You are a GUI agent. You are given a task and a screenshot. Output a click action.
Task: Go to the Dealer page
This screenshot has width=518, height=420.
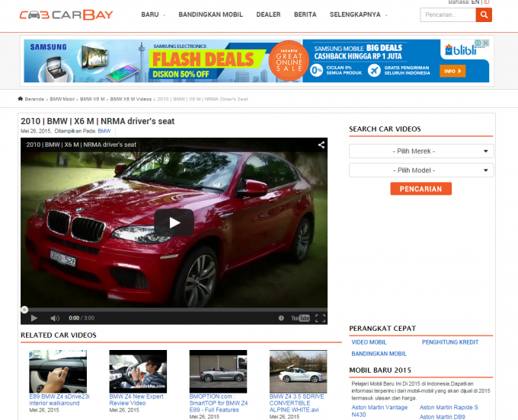click(268, 14)
